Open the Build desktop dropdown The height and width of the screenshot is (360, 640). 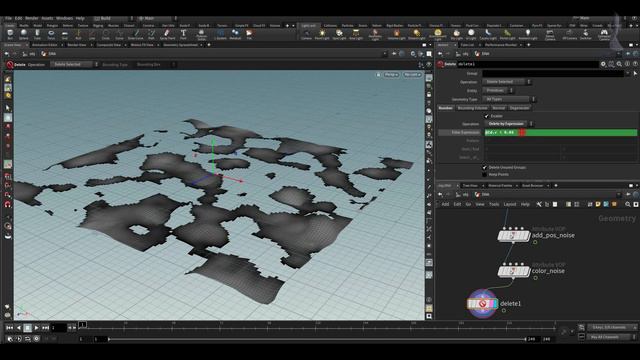113,18
